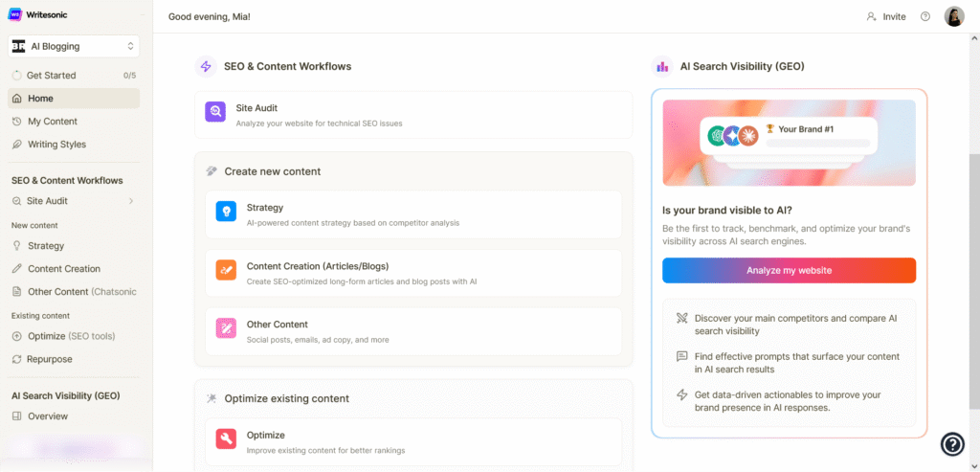Click the Analyze my website button

[789, 270]
